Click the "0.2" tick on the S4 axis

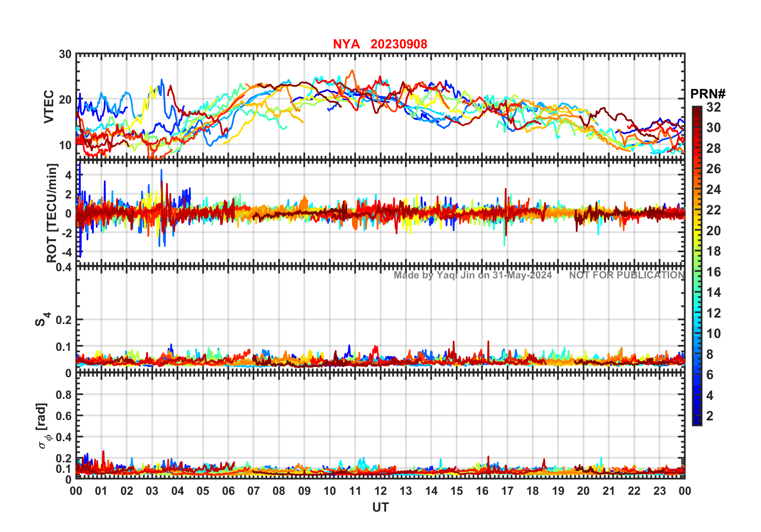click(64, 320)
